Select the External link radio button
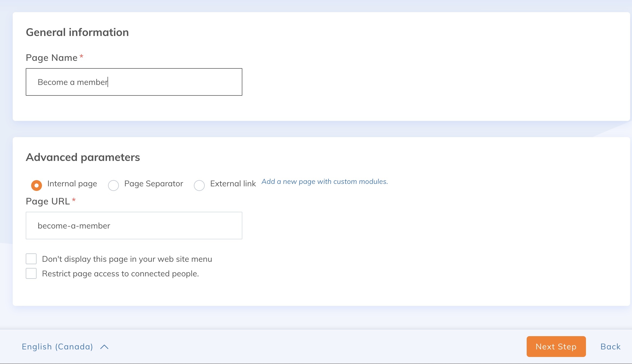This screenshot has height=364, width=632. tap(199, 186)
